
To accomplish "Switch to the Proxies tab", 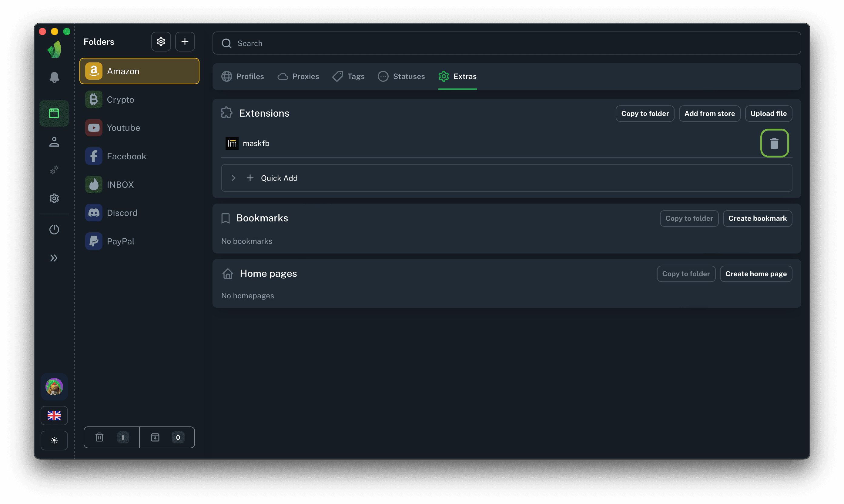I will [298, 76].
